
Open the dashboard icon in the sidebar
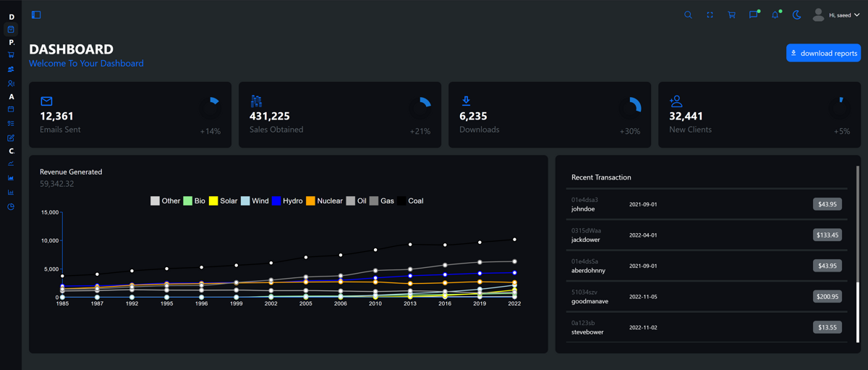tap(11, 30)
